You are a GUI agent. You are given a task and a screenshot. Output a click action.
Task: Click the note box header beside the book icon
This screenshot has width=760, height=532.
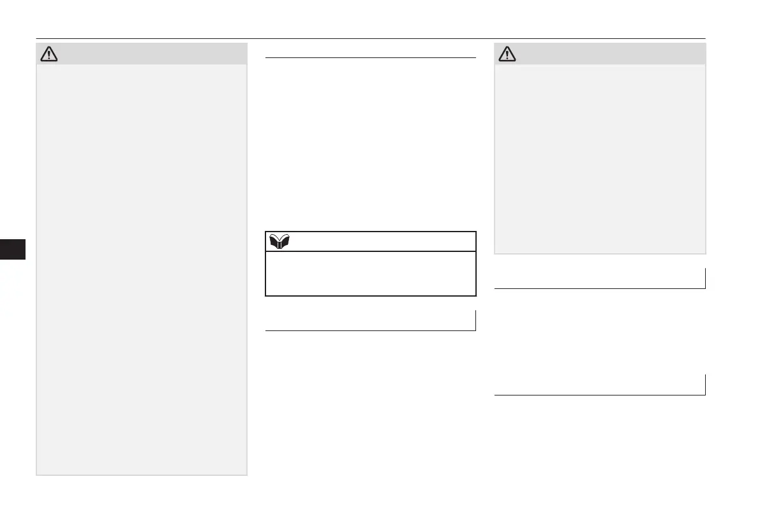coord(383,242)
